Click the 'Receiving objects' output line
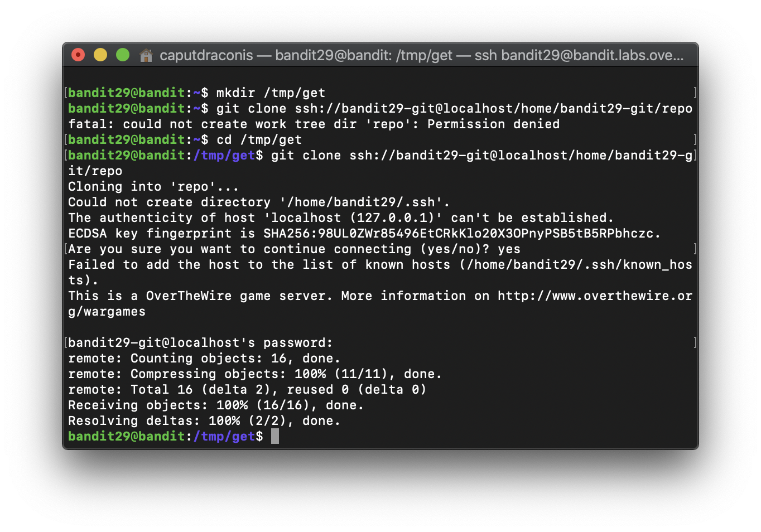Screen dimensions: 761x532 tap(216, 405)
